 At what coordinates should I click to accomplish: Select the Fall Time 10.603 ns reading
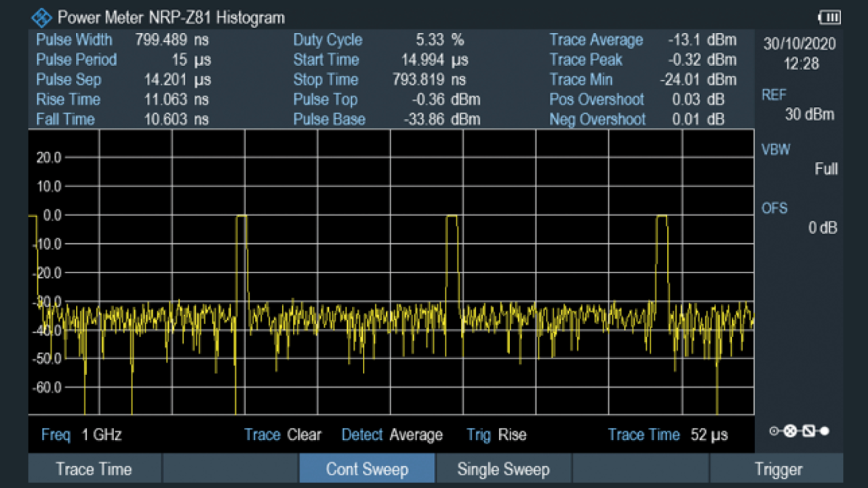point(123,119)
